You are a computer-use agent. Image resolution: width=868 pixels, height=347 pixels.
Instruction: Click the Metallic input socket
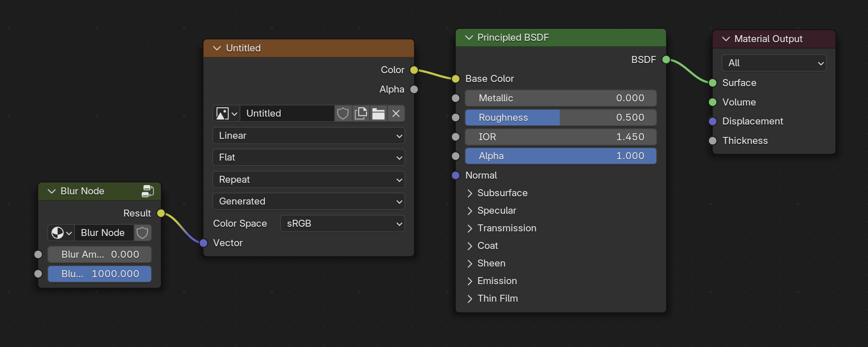point(456,98)
